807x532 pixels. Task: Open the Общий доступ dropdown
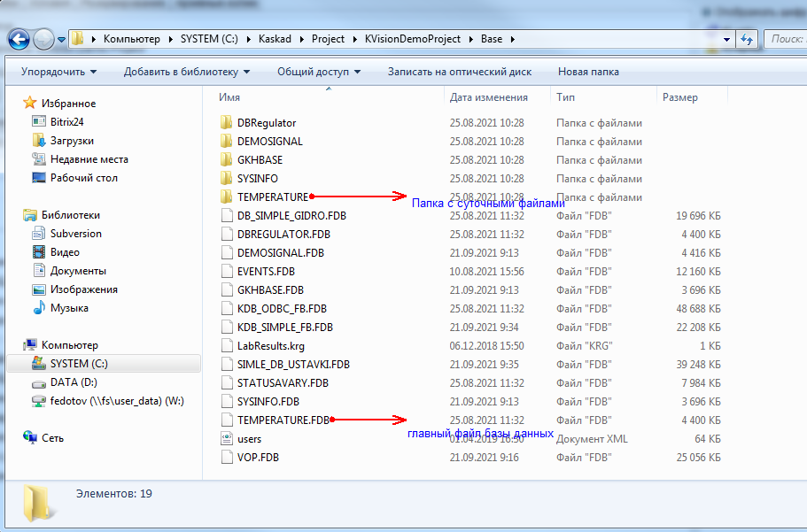[x=318, y=72]
